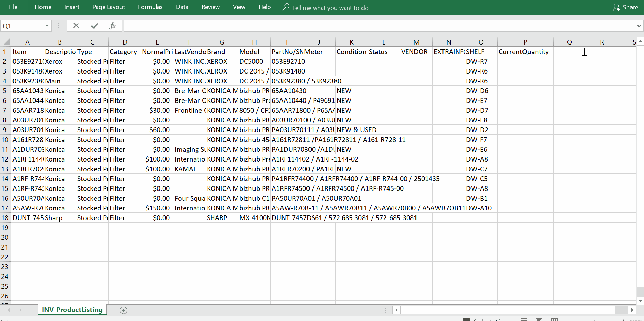Switch to the Data ribbon tab
The image size is (644, 321).
(x=182, y=7)
